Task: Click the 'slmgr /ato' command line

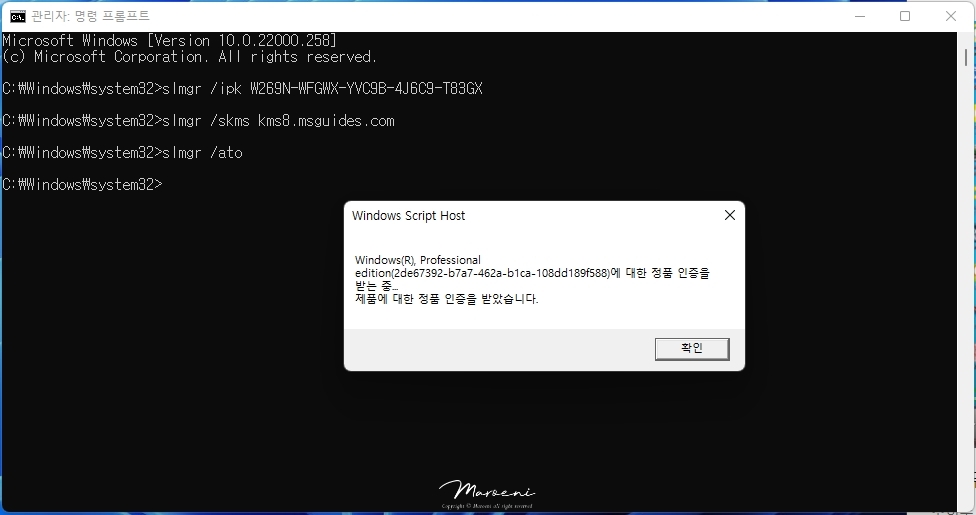Action: 123,153
